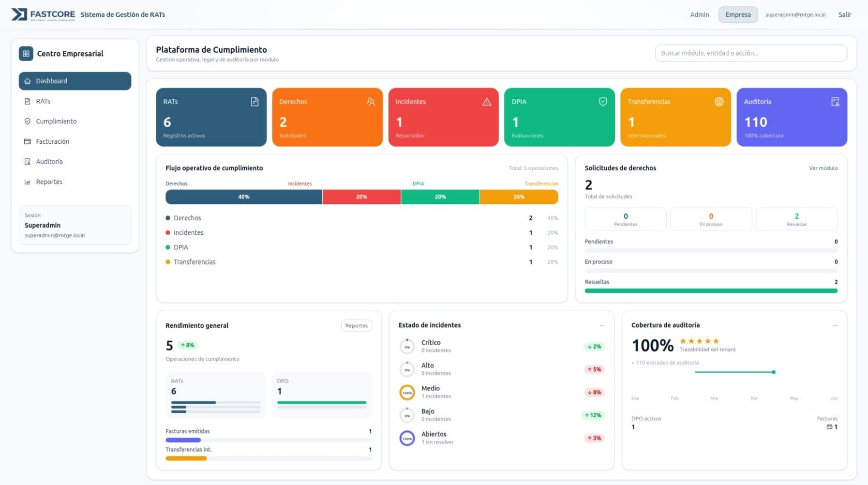The width and height of the screenshot is (868, 485).
Task: Click the globe icon on the Transferencias card
Action: [718, 102]
